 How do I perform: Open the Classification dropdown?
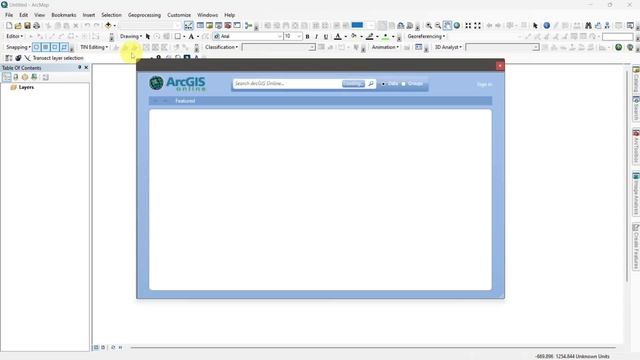tap(221, 47)
